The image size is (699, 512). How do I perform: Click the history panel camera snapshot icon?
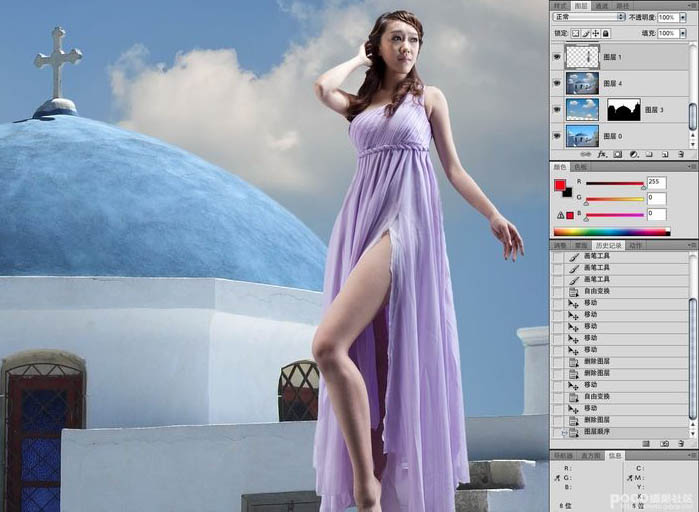tap(664, 444)
